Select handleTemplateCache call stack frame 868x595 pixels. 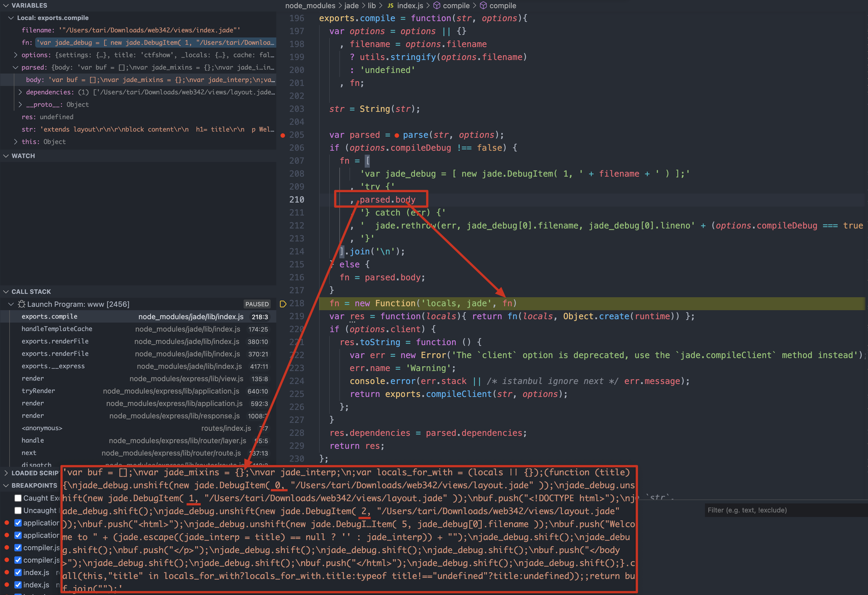click(57, 329)
